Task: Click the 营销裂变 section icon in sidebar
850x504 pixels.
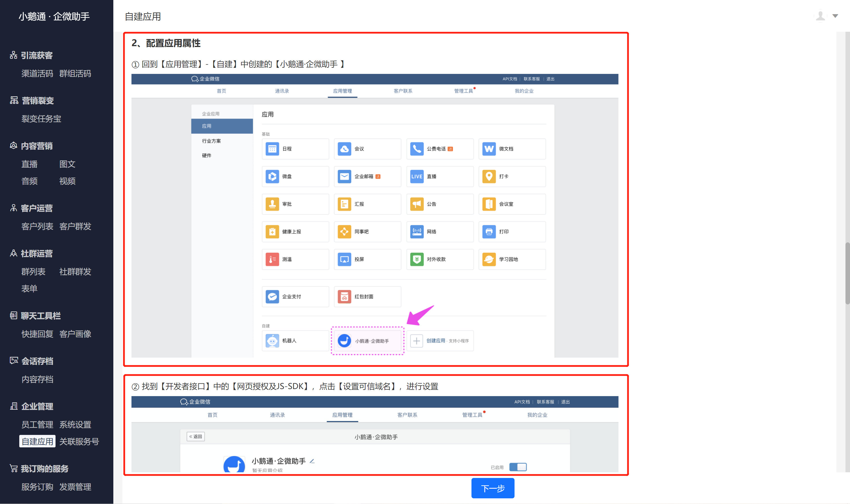Action: pyautogui.click(x=14, y=100)
